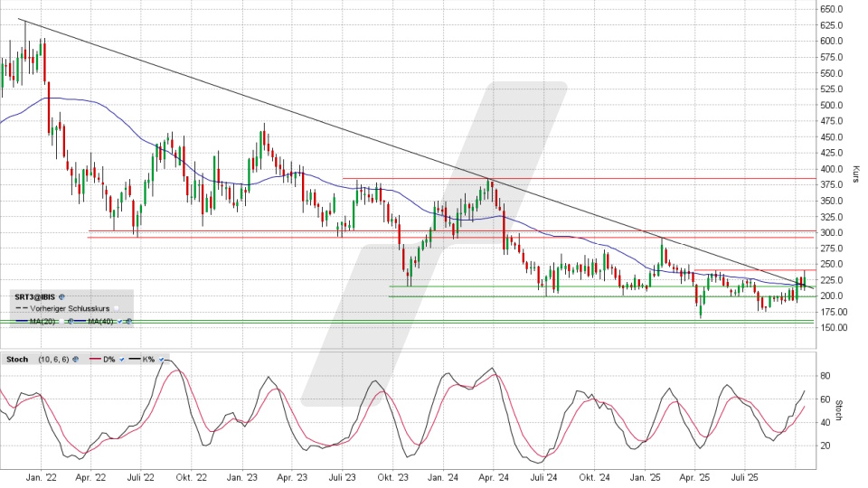Click the SRT3@IBIS symbol label

pos(34,296)
